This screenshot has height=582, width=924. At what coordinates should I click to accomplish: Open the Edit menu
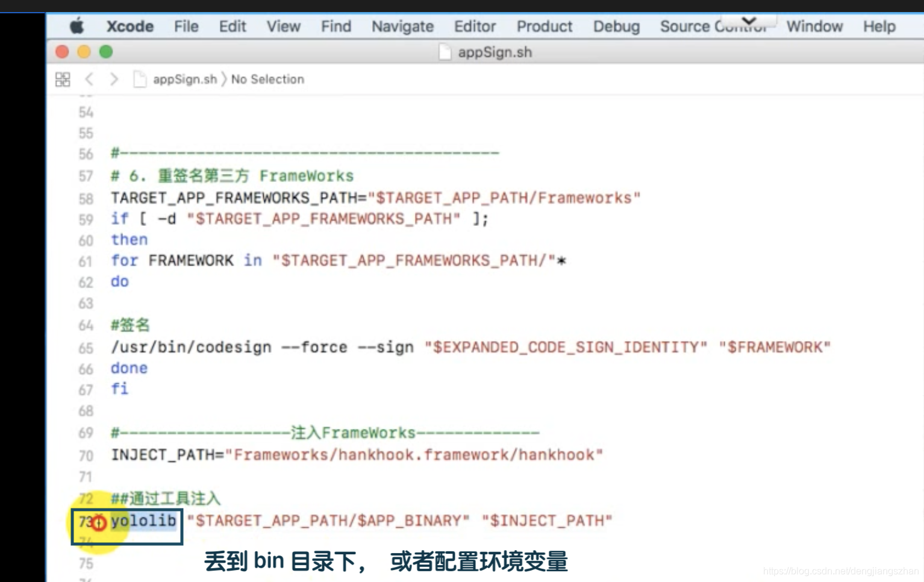(x=233, y=27)
